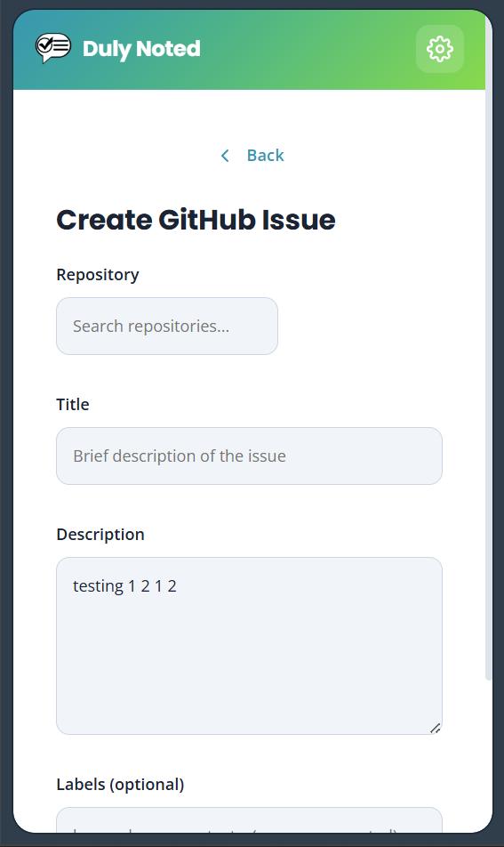Screen dimensions: 504x847
Task: Focus the Search repositories field
Action: 167,327
